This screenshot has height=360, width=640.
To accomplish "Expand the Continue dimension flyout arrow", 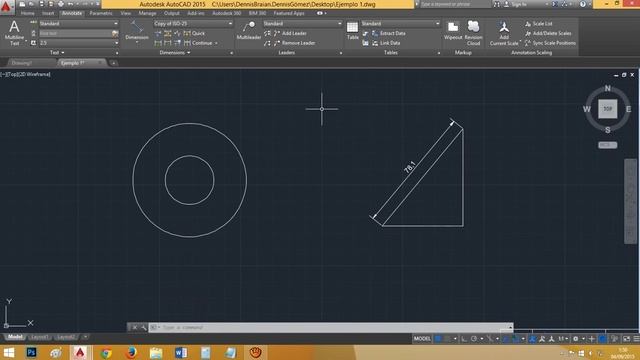I will pyautogui.click(x=216, y=43).
